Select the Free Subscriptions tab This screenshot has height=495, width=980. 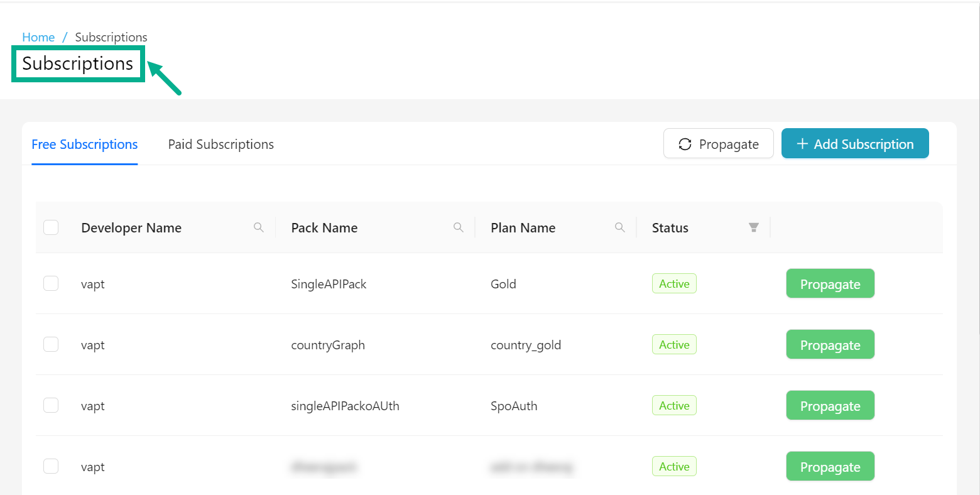click(x=84, y=144)
